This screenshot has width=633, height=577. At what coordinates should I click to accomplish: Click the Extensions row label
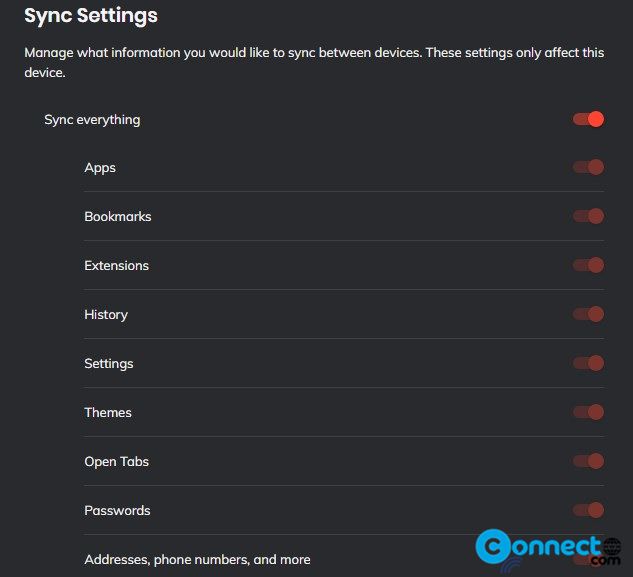coord(117,266)
